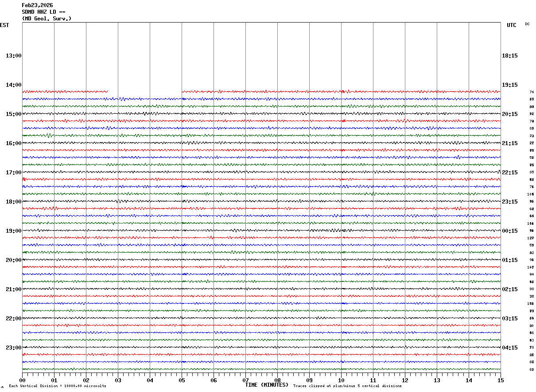Select the 20:00 EST time label
Viewport: 536px width, 392px height.
(x=14, y=260)
